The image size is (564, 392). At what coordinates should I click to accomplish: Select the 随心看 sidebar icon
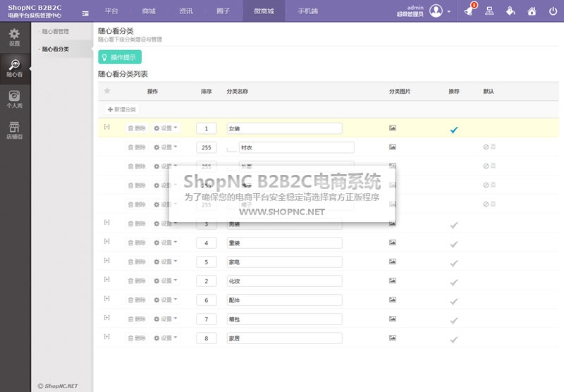click(x=14, y=68)
